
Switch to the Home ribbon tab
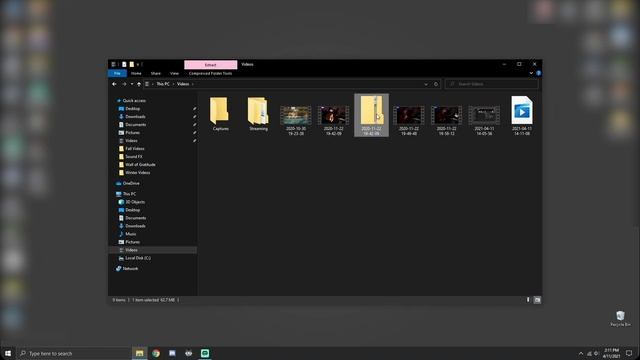[x=136, y=73]
